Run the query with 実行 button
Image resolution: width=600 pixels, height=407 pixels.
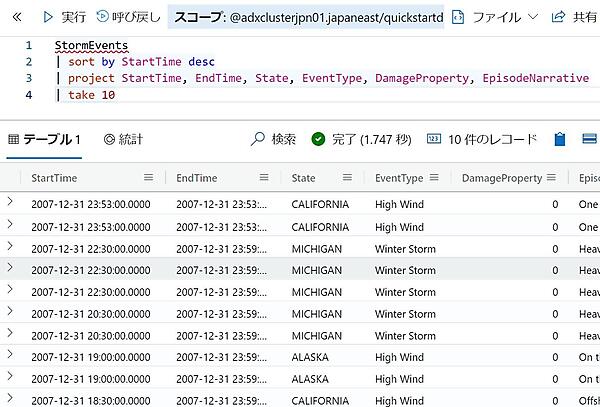point(64,17)
